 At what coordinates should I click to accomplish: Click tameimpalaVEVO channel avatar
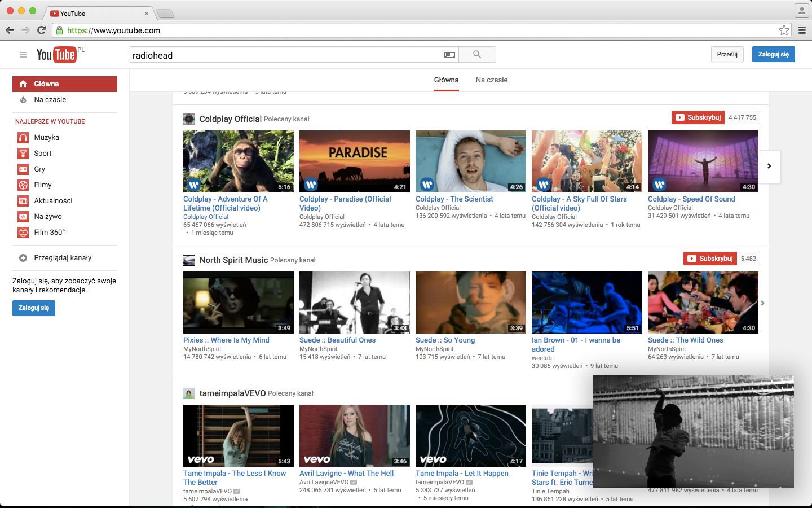click(189, 393)
